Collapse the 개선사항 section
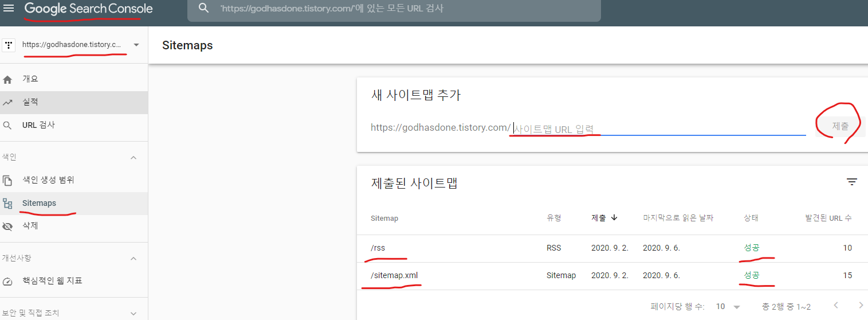The image size is (868, 320). tap(133, 259)
